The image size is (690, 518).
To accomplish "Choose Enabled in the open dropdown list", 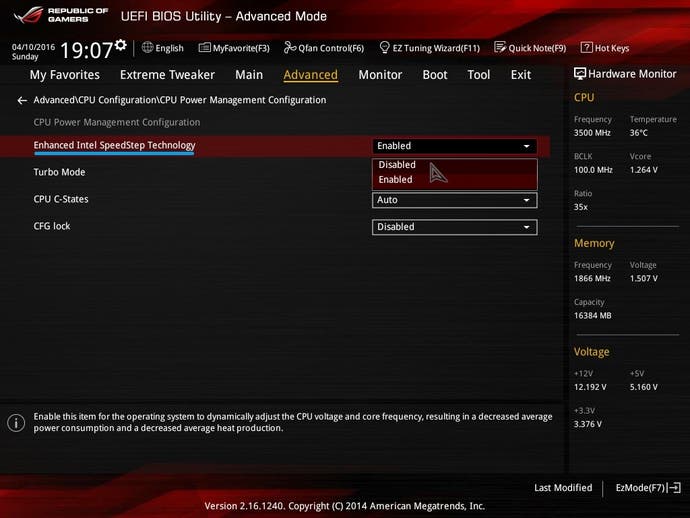I will [x=455, y=180].
